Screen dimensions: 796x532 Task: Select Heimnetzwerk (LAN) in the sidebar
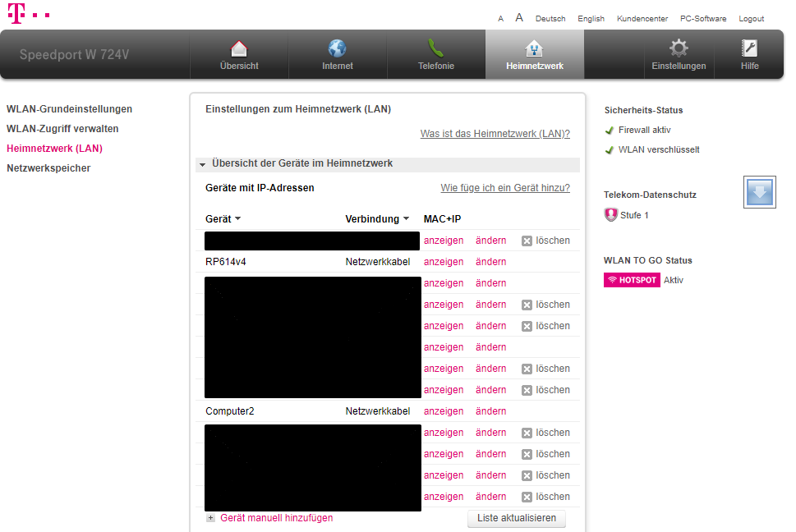(x=54, y=149)
